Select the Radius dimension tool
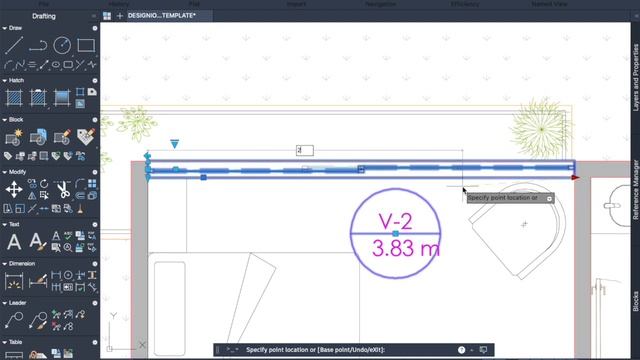Image resolution: width=640 pixels, height=360 pixels. click(68, 275)
